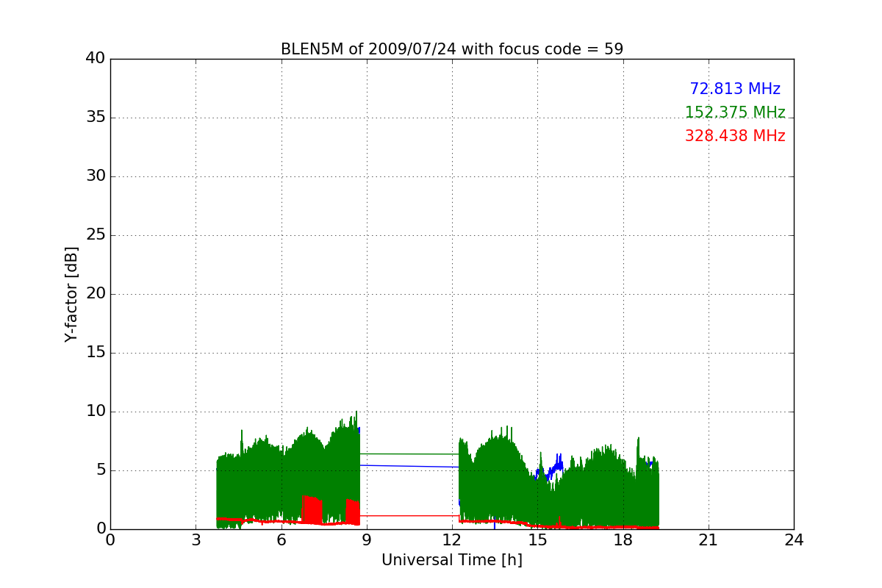Select the green 152.375 MHz legend label
Image resolution: width=882 pixels, height=588 pixels.
tap(735, 112)
